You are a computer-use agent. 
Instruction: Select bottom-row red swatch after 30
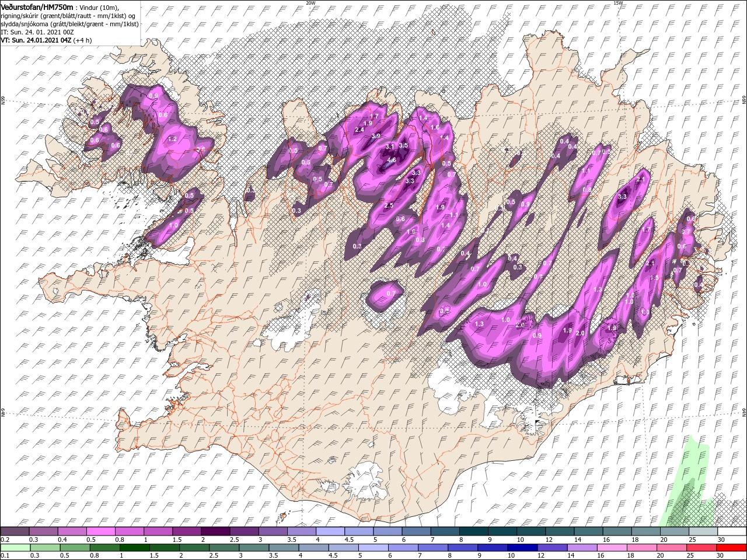[731, 547]
